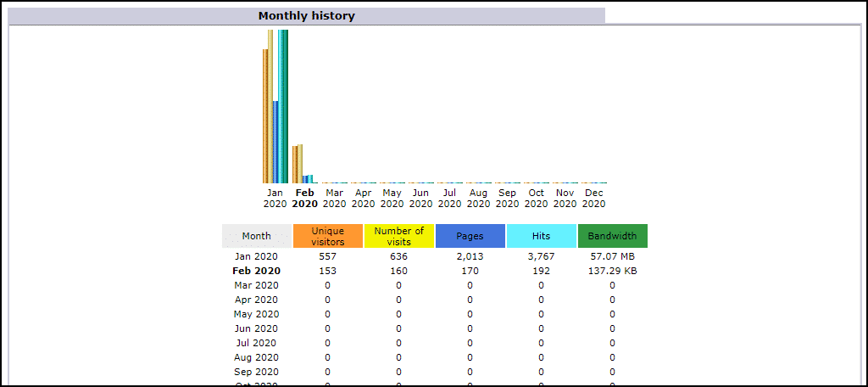Screen dimensions: 868x387
Task: Click the 57.07 MB bandwidth value
Action: (612, 256)
